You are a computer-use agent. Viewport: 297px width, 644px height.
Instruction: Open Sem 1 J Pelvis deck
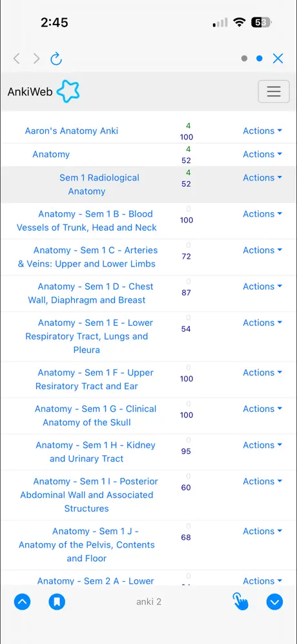point(87,544)
